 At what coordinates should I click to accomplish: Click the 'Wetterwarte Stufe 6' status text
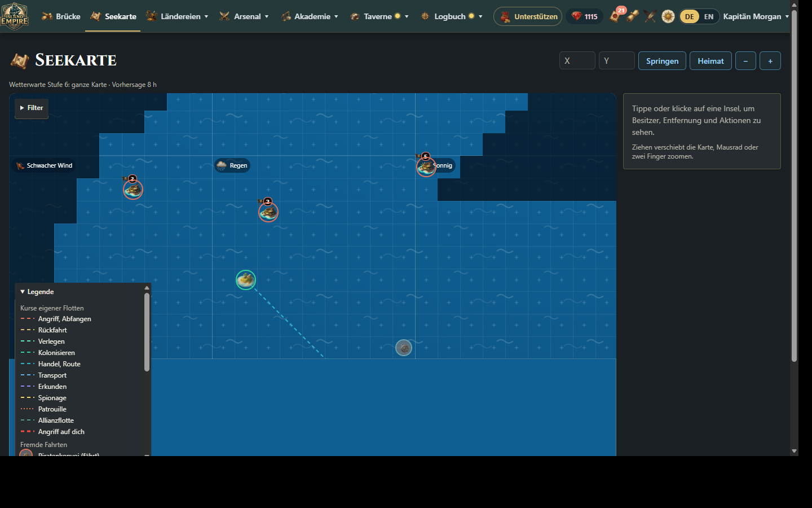click(x=83, y=85)
